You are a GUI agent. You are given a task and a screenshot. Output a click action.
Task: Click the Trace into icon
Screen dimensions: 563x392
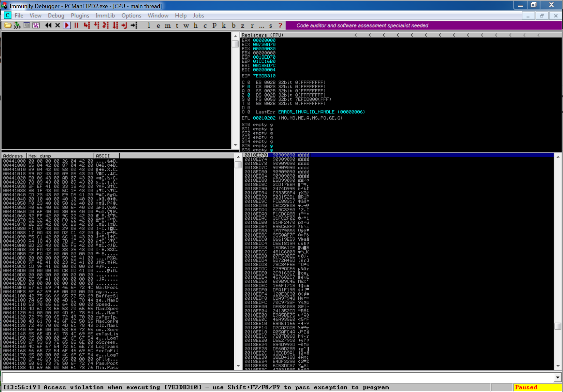[x=106, y=26]
